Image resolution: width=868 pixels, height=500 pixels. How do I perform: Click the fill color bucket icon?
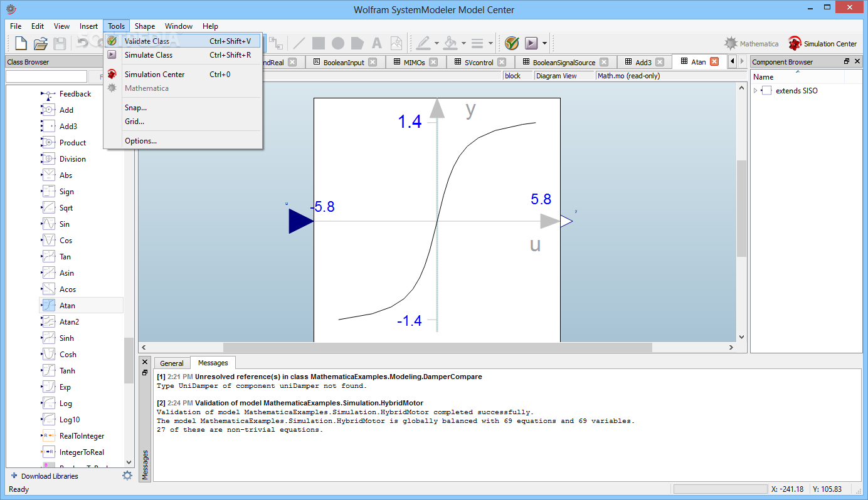(x=450, y=43)
